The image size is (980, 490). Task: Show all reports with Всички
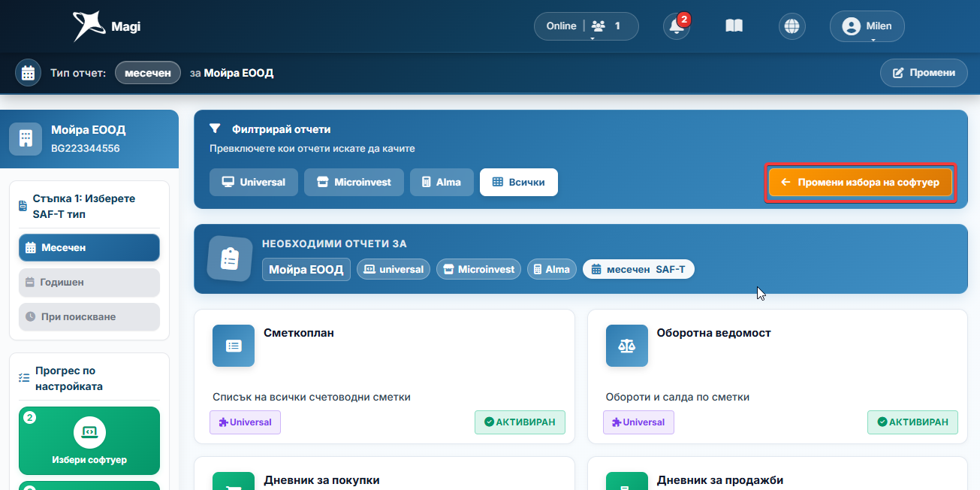point(519,182)
